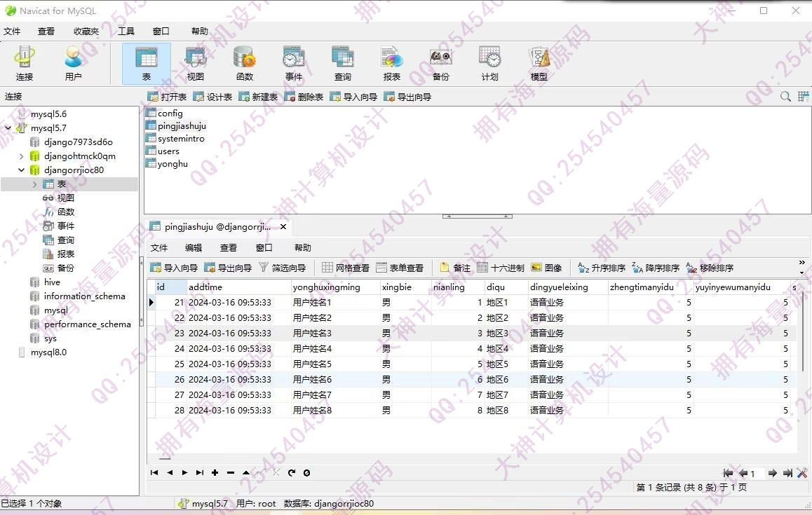Select the users table

[x=163, y=151]
